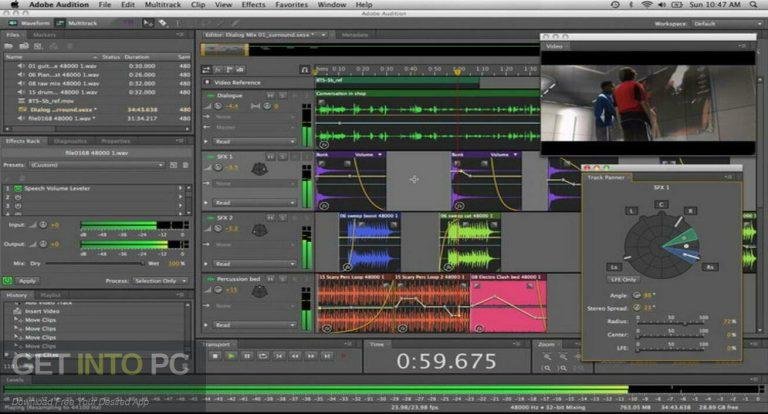Image resolution: width=768 pixels, height=414 pixels.
Task: Open the Effects menu
Action: pos(253,4)
